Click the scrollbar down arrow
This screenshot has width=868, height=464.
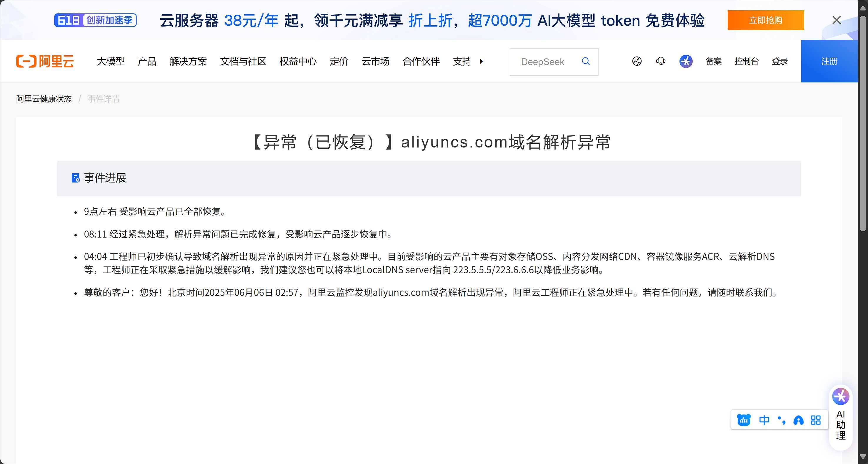pyautogui.click(x=863, y=457)
